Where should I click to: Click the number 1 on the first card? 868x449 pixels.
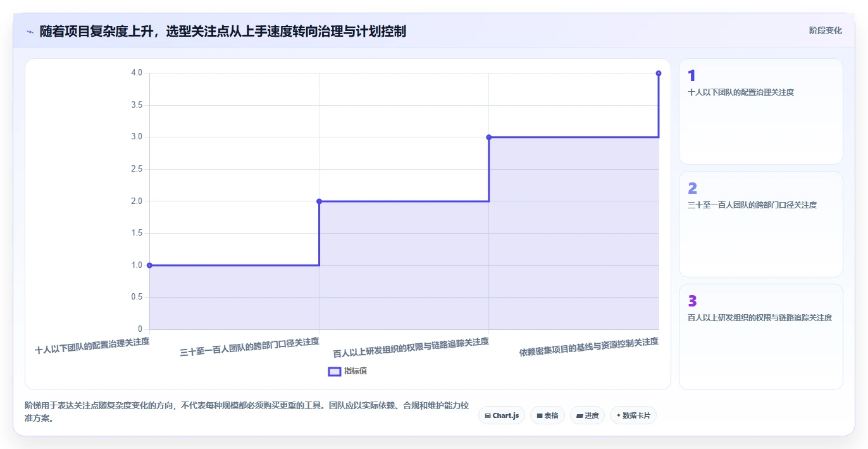click(691, 75)
